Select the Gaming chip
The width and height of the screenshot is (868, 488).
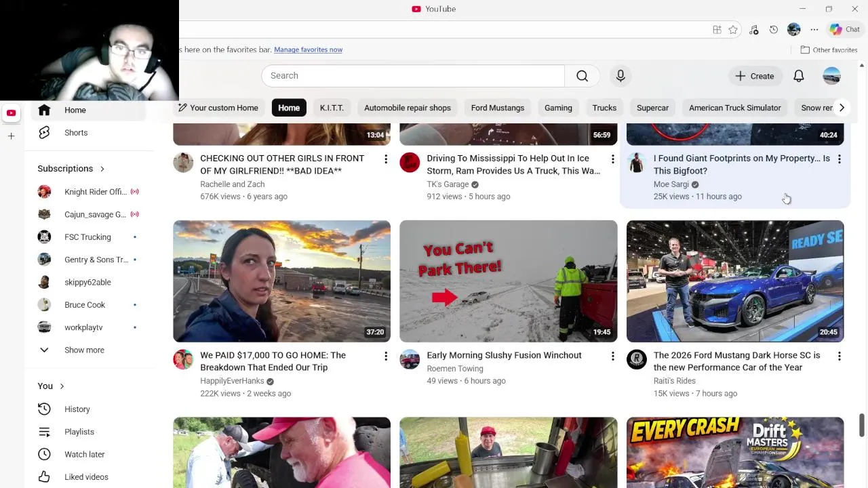pyautogui.click(x=558, y=108)
